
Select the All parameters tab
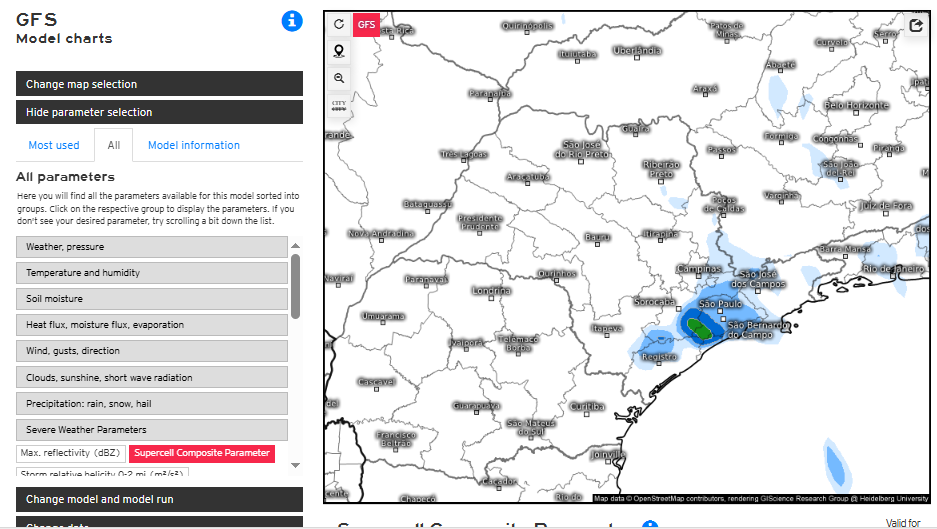coord(114,145)
